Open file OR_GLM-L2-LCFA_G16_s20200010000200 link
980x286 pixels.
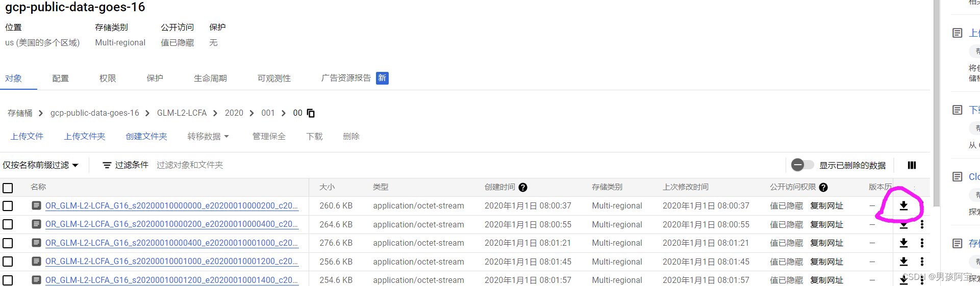pyautogui.click(x=172, y=224)
